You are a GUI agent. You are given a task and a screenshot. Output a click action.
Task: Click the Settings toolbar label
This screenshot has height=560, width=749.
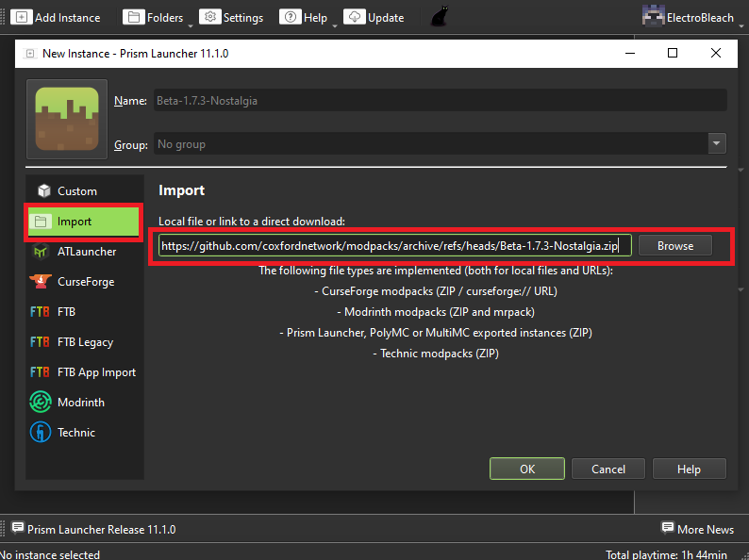click(x=243, y=18)
